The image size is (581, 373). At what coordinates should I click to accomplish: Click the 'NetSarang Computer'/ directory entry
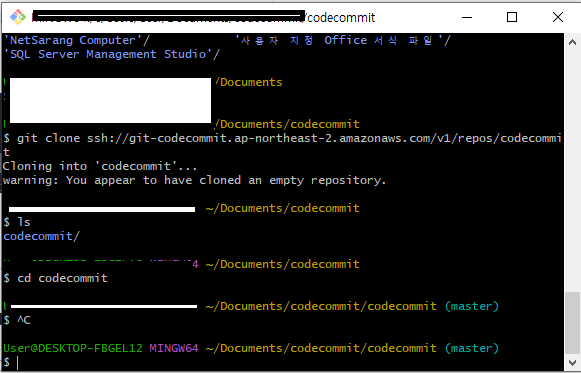(x=77, y=40)
